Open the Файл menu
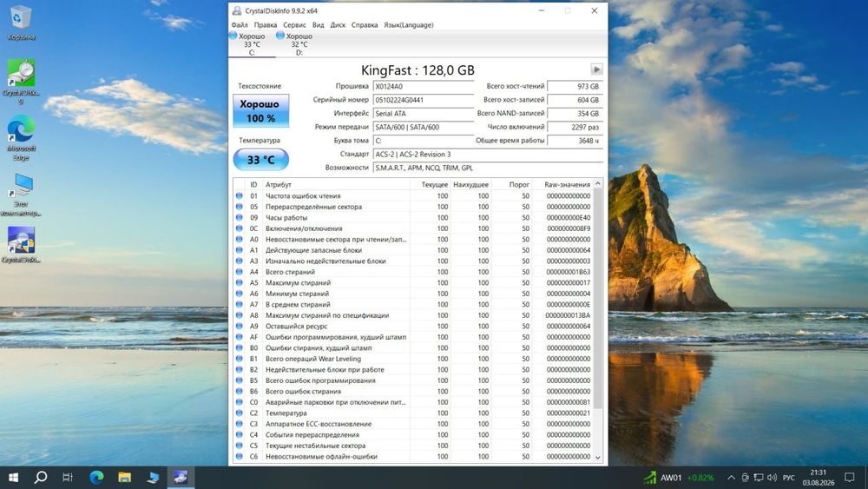The width and height of the screenshot is (868, 489). (x=240, y=25)
